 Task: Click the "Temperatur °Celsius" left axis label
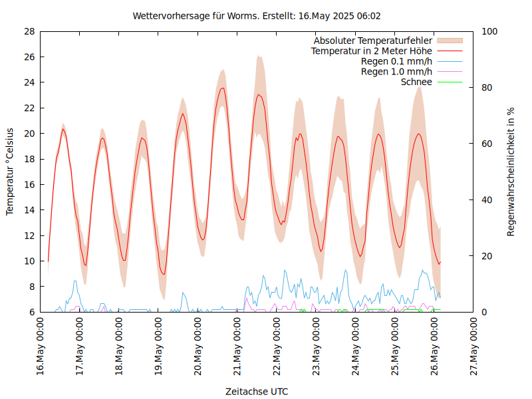pos(10,172)
